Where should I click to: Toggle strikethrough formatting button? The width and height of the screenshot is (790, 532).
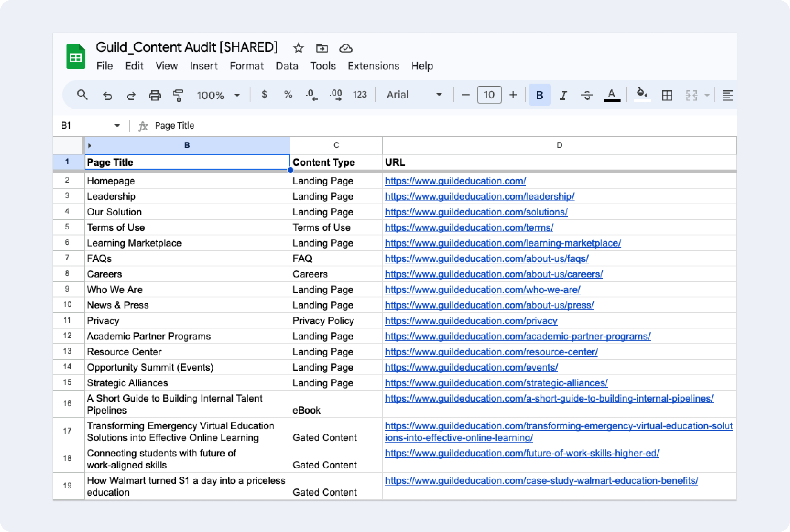click(587, 95)
